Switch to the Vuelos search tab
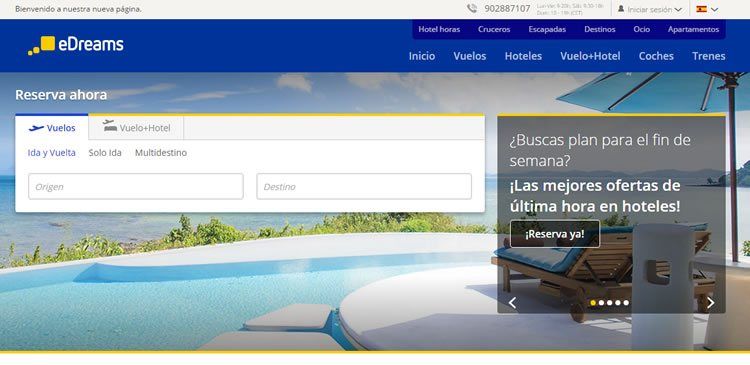 52,128
